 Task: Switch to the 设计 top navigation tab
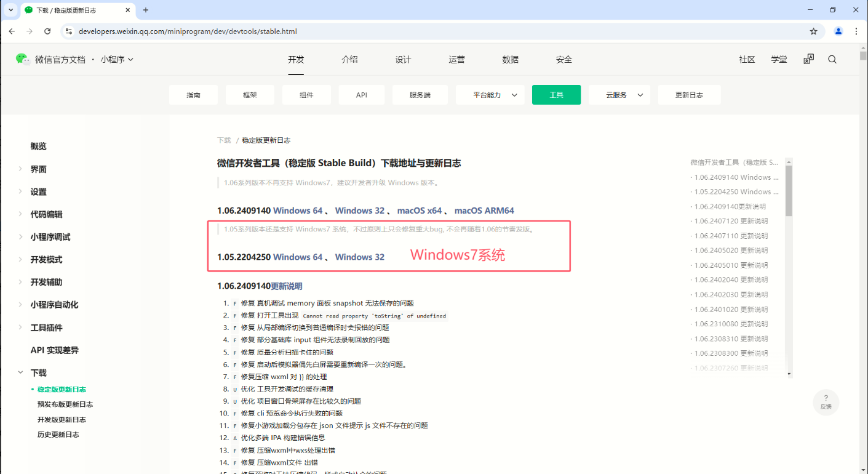click(x=403, y=60)
